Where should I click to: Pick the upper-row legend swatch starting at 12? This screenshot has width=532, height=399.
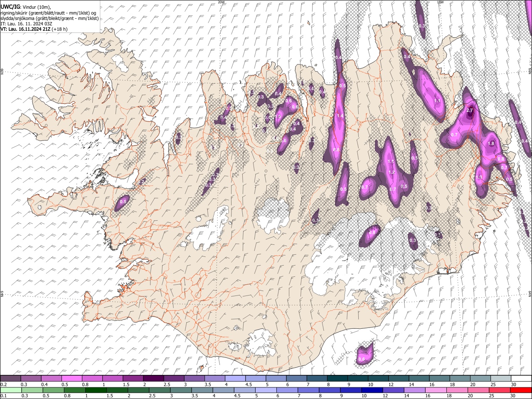(399, 378)
